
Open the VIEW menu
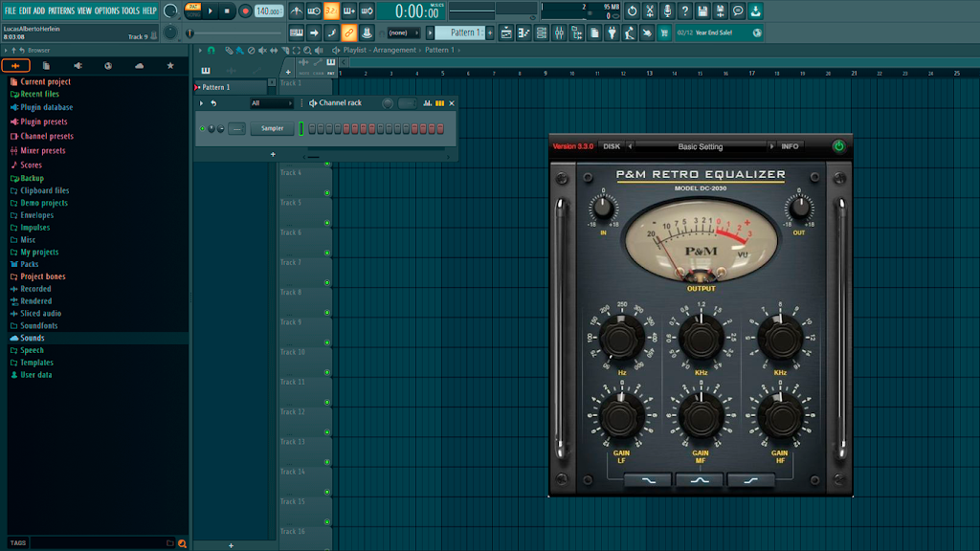coord(84,11)
